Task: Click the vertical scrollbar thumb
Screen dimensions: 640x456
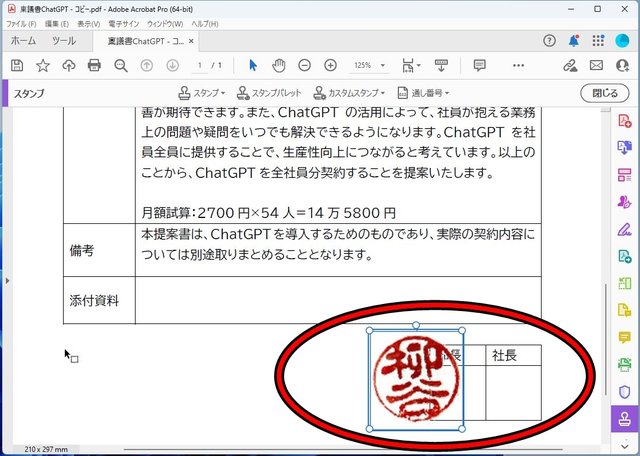Action: pyautogui.click(x=606, y=339)
